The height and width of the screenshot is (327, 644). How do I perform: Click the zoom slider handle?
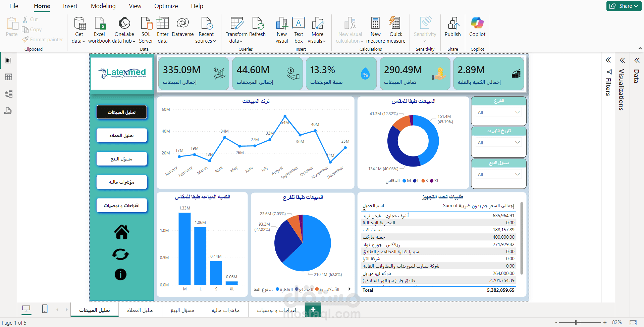576,322
